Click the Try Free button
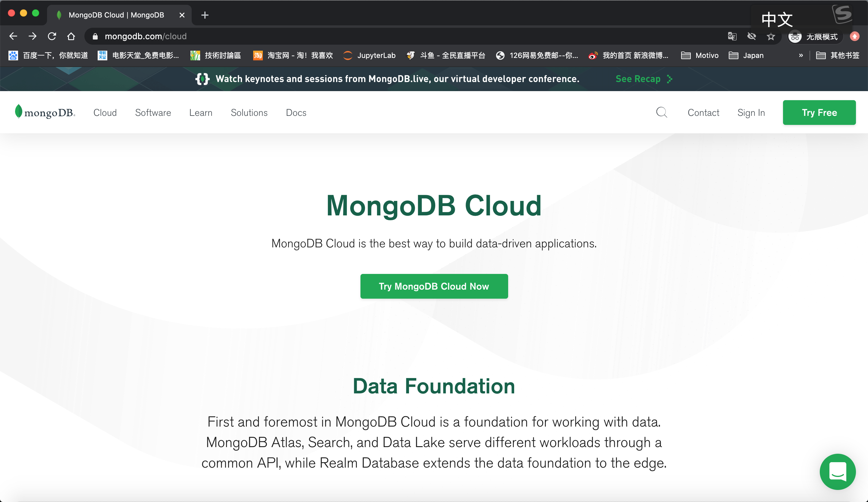 (819, 113)
